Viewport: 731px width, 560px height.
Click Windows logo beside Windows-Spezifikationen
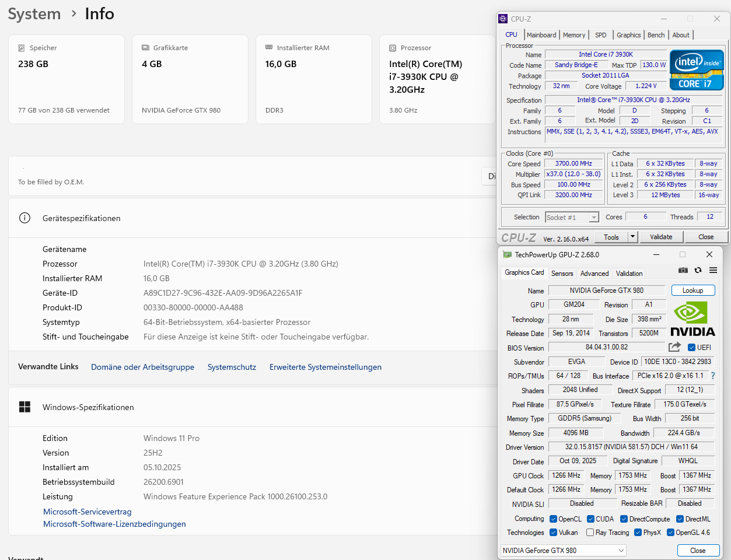(x=25, y=407)
